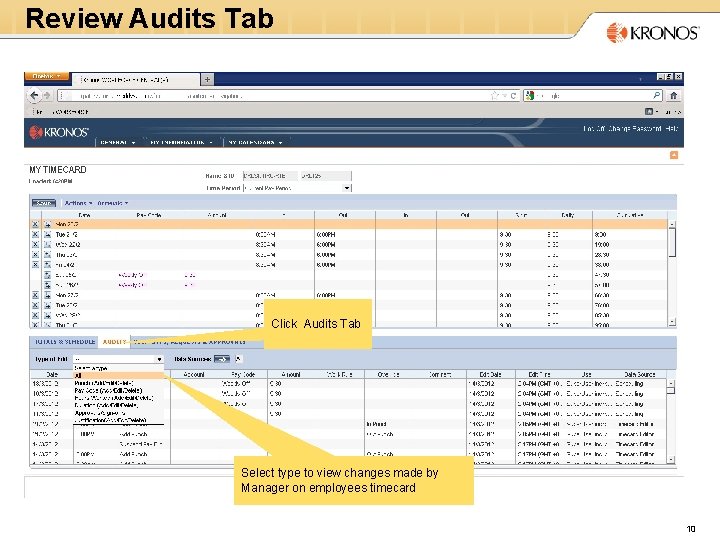
Task: Click add-row icon on row with cumulative 28:30
Action: coord(47,254)
